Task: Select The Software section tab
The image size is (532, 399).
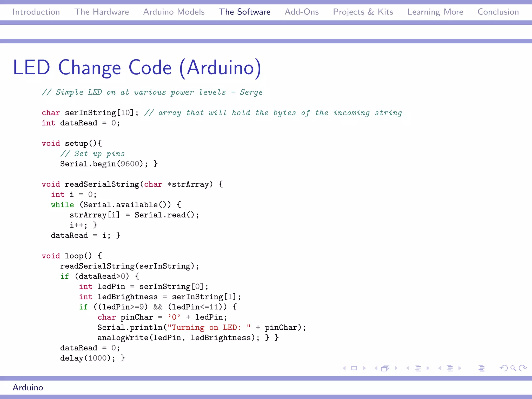Action: click(244, 12)
